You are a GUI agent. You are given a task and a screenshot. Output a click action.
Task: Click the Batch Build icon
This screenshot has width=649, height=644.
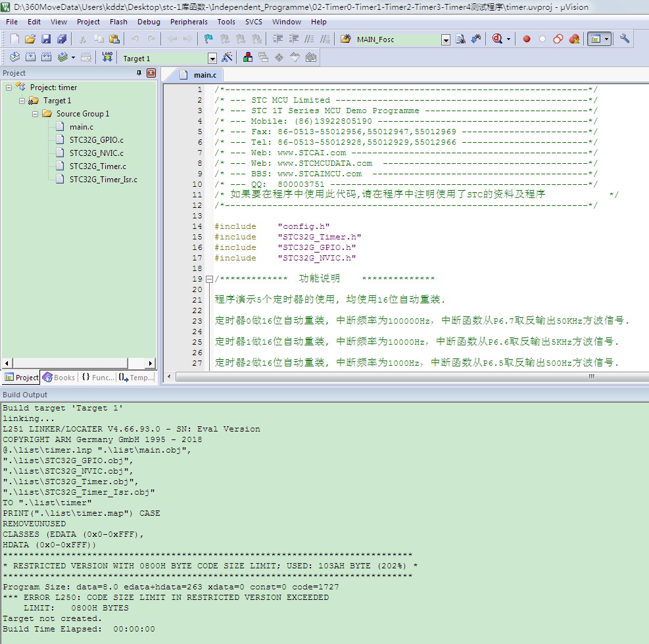pos(62,57)
